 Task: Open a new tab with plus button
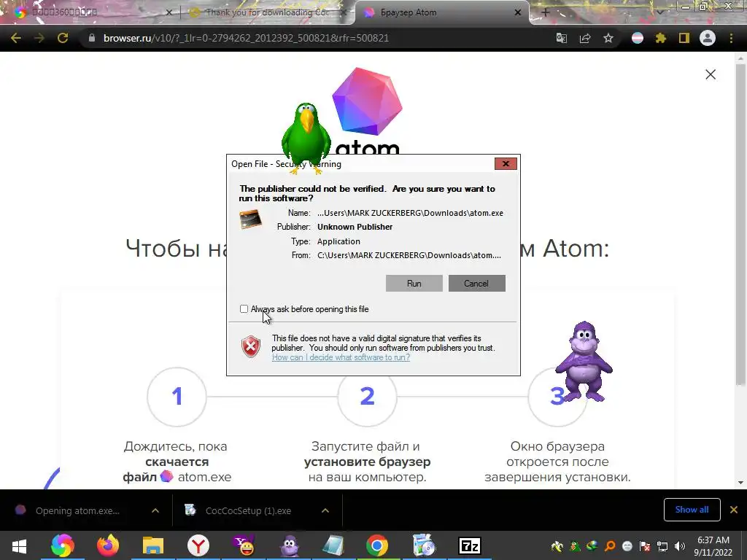[546, 12]
